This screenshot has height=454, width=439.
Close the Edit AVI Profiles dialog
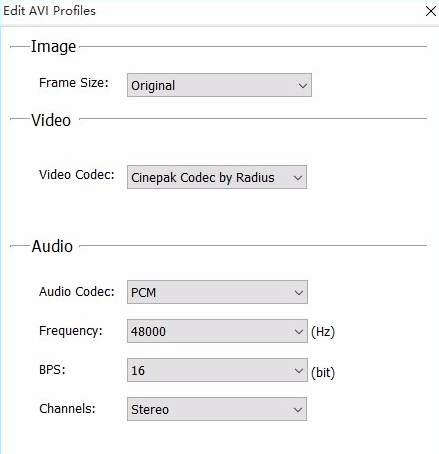[431, 11]
